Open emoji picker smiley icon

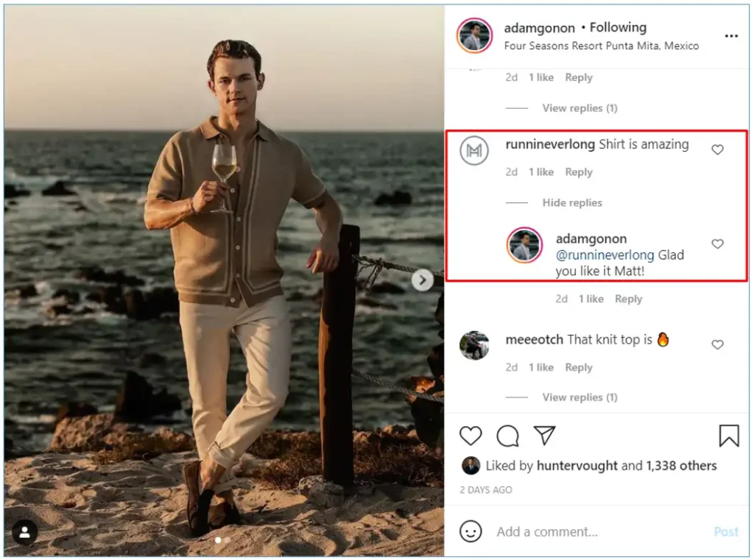pyautogui.click(x=471, y=531)
